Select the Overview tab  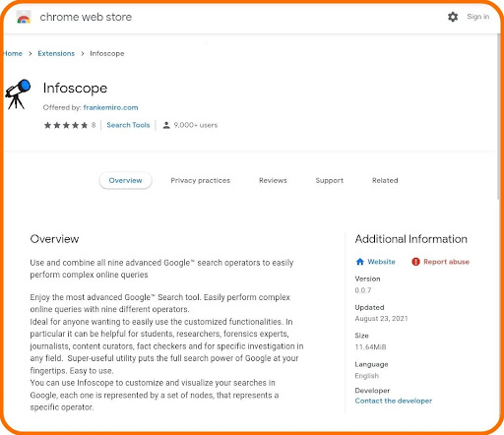[125, 180]
